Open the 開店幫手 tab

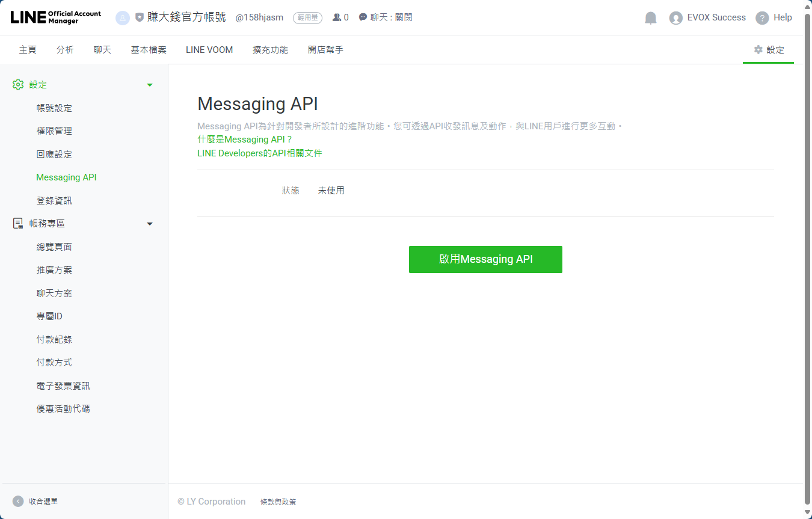[325, 50]
